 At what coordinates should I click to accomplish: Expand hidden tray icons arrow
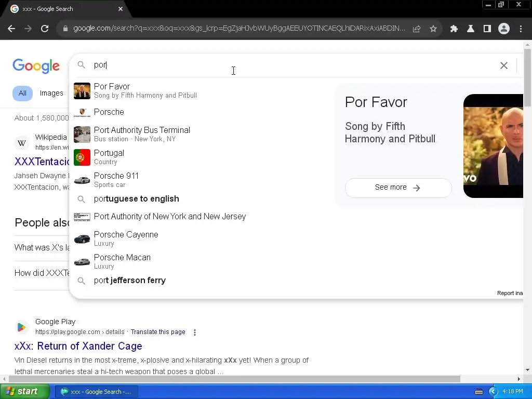[x=493, y=392]
